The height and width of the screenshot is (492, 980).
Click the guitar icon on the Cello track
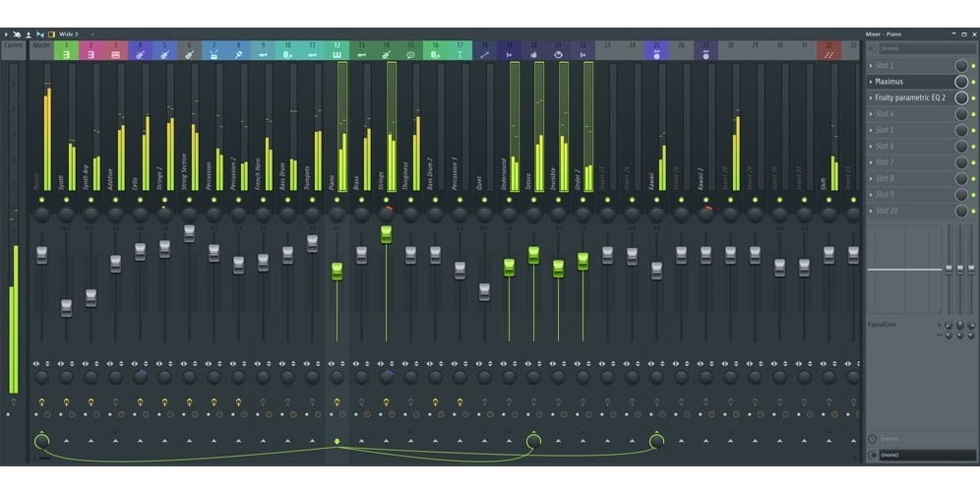point(140,55)
